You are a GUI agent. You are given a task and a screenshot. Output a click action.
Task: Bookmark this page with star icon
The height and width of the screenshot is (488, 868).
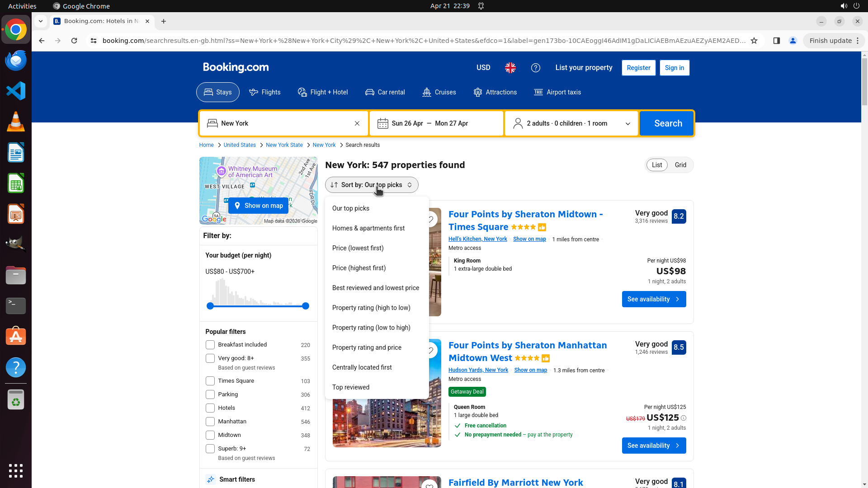pyautogui.click(x=754, y=41)
